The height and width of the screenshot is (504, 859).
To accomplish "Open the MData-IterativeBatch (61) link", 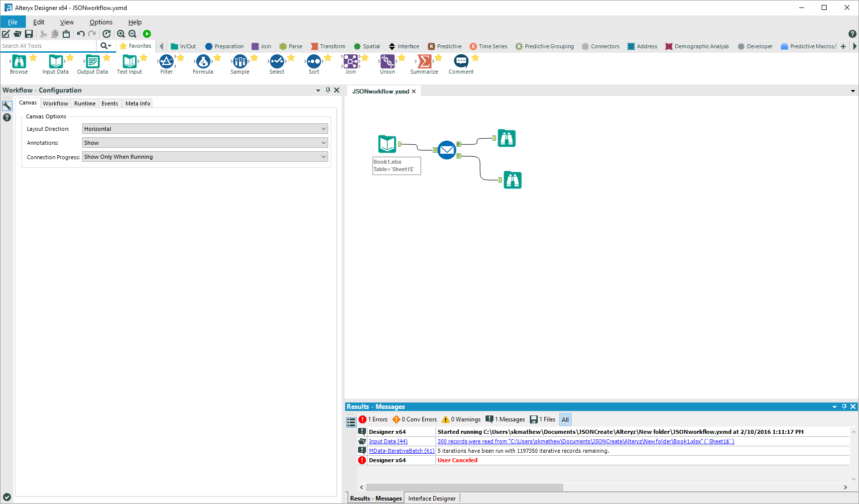I will [x=401, y=451].
